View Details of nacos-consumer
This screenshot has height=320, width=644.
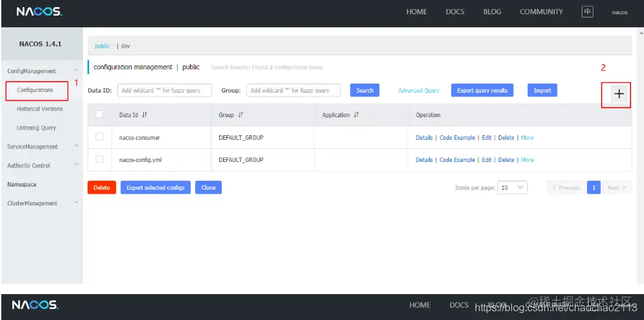click(x=424, y=138)
